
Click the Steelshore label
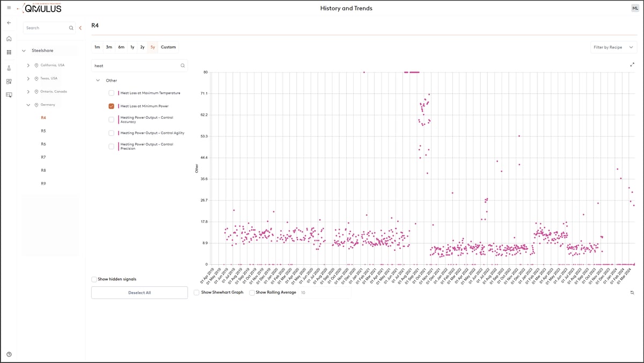point(42,50)
